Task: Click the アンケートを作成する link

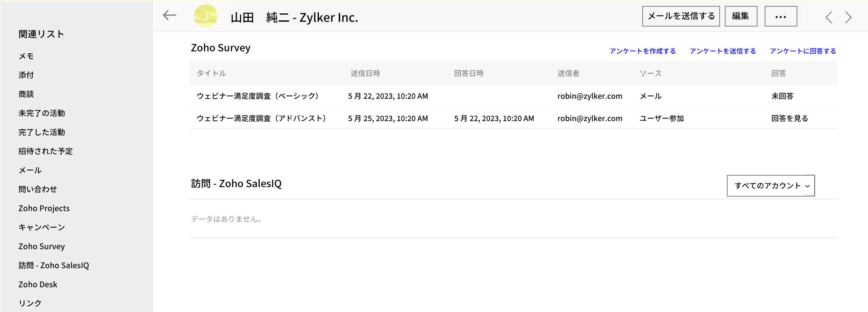Action: pyautogui.click(x=642, y=51)
